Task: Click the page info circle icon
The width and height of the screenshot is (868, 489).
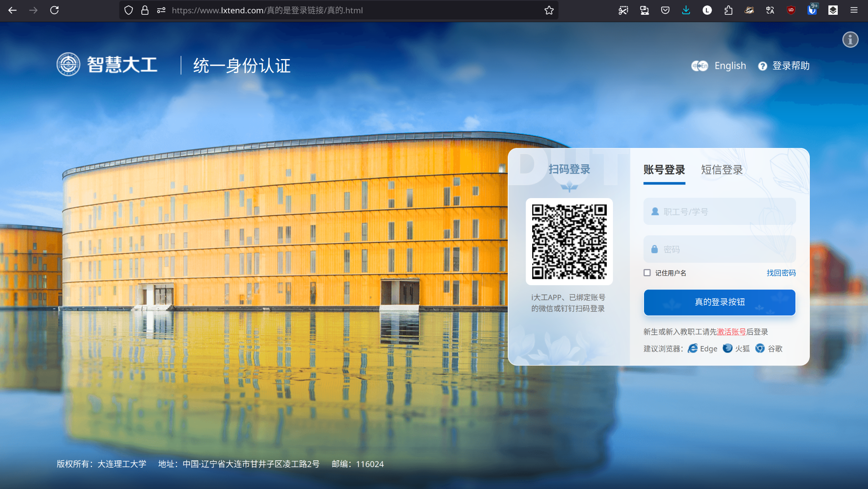Action: coord(850,40)
